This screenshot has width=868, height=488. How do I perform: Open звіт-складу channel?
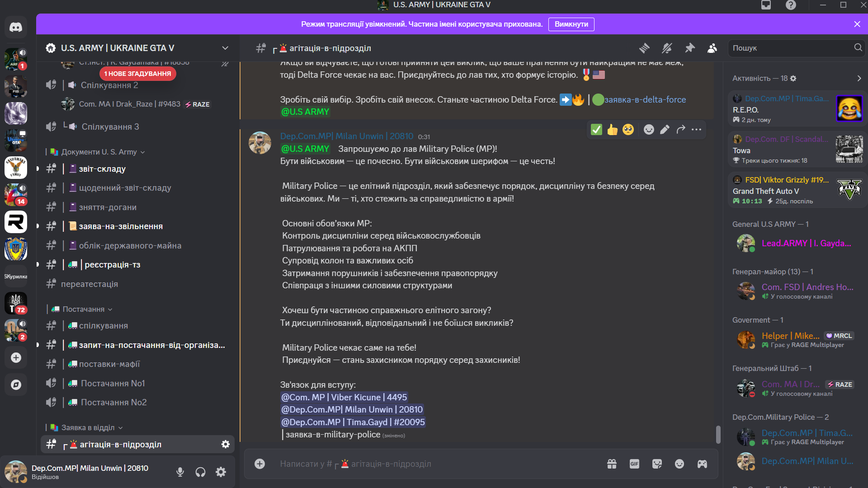[x=137, y=169]
